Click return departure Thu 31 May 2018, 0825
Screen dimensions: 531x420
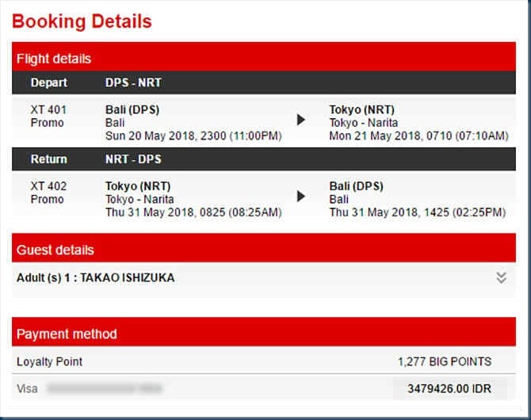193,212
